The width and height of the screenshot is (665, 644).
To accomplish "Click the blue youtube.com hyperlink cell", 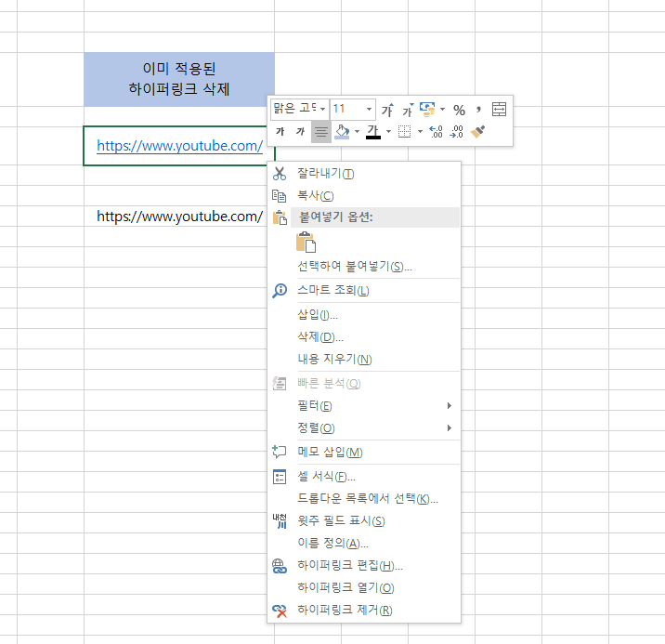I will coord(179,146).
